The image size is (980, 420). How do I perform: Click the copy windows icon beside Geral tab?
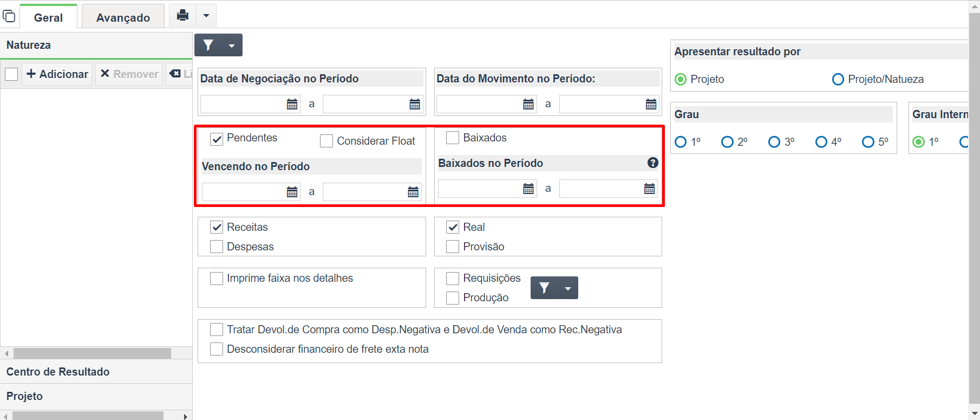coord(9,16)
